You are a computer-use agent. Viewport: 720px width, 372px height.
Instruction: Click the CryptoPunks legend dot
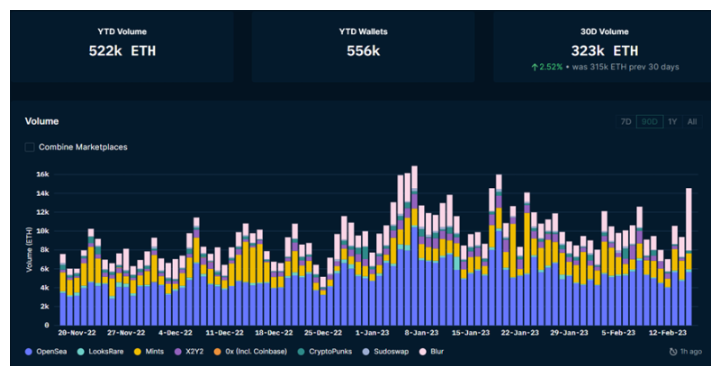click(x=301, y=352)
